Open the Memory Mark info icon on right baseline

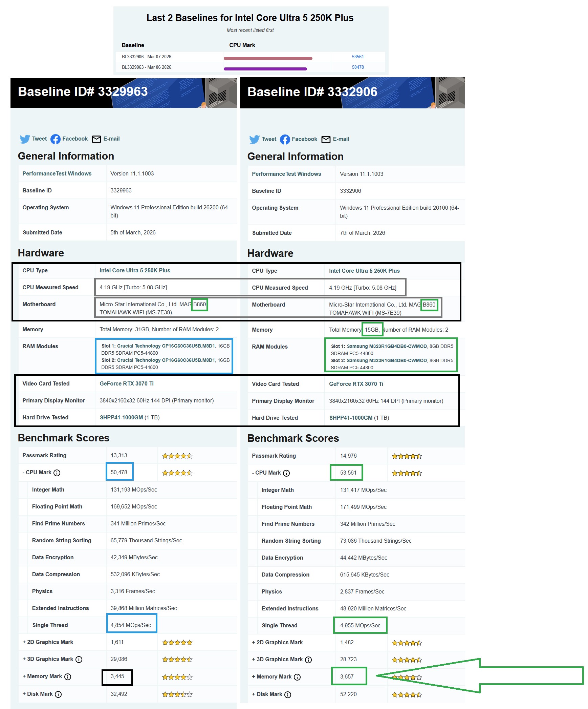click(298, 677)
